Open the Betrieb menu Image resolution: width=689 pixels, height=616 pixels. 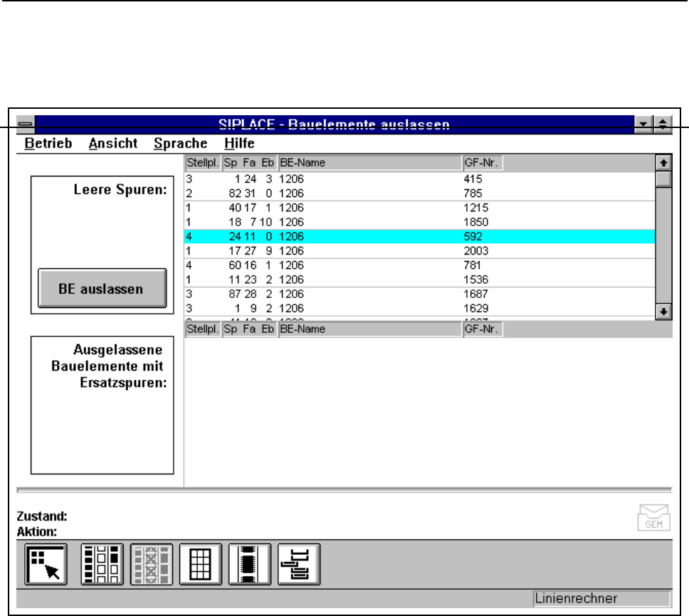[48, 143]
